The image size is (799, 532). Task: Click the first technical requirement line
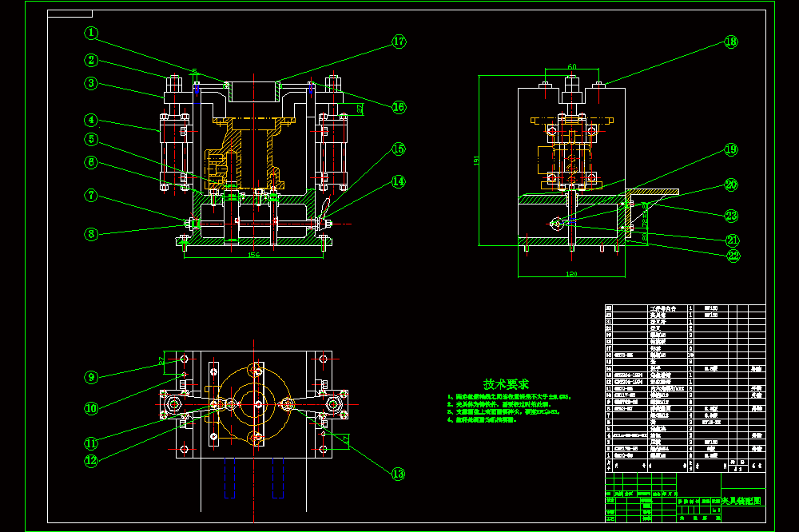pos(510,396)
